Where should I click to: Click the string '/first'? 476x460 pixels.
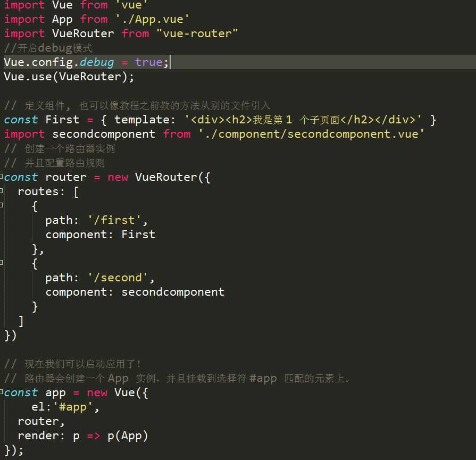click(x=114, y=220)
